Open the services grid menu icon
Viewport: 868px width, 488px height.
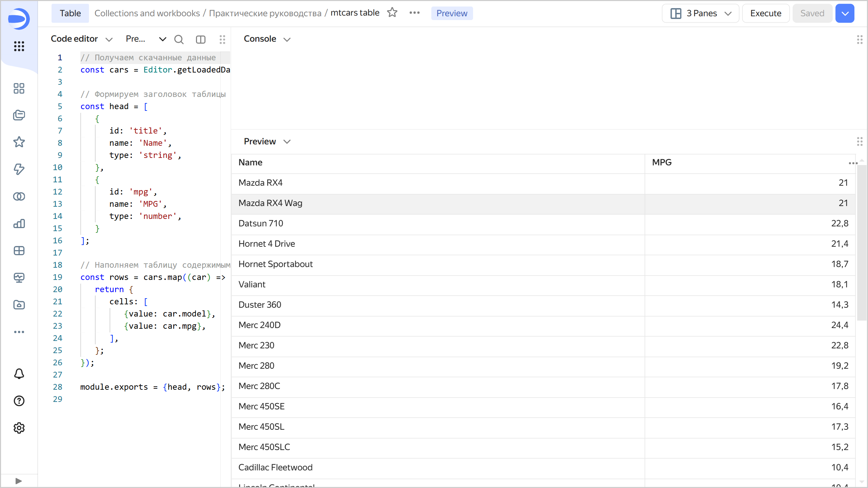pyautogui.click(x=19, y=46)
